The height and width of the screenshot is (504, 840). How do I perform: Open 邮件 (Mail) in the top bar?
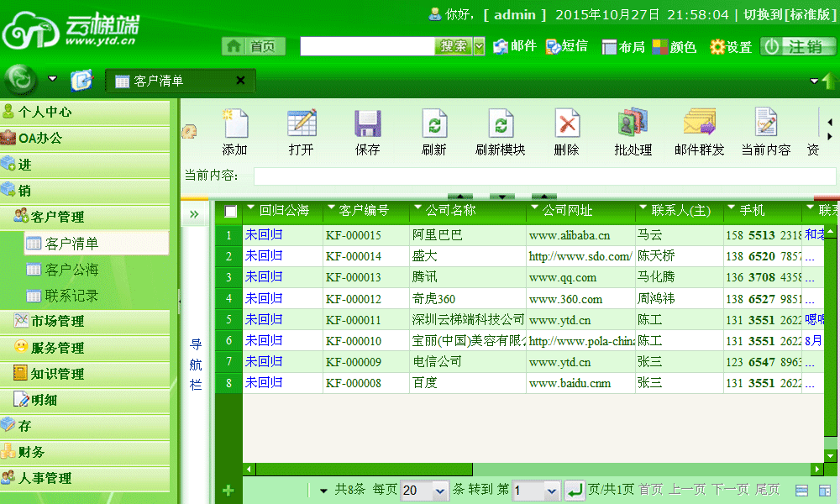(x=515, y=46)
